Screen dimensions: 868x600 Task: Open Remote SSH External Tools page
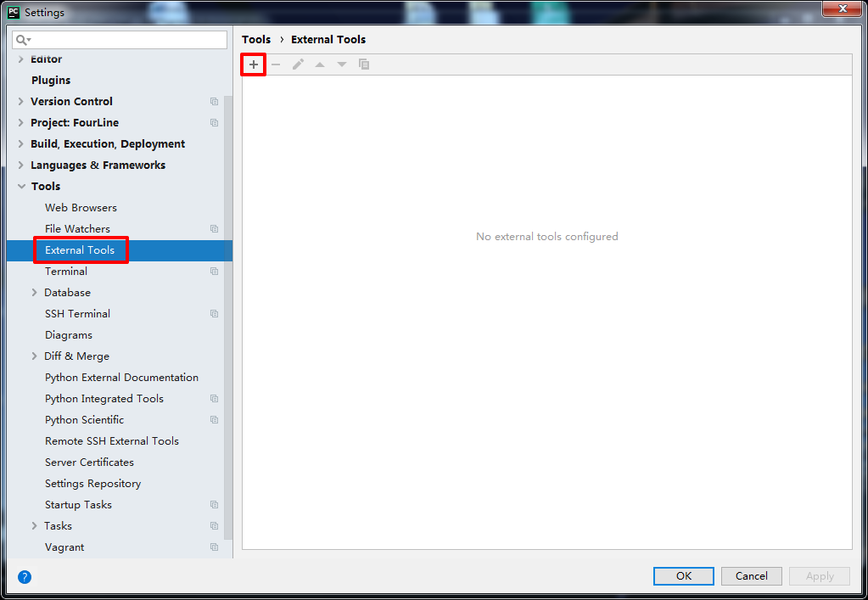coord(112,441)
